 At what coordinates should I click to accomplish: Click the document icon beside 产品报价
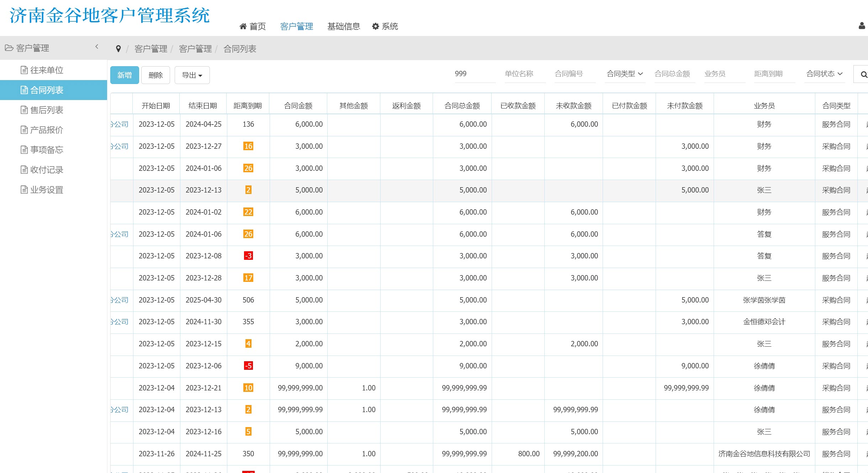tap(24, 130)
